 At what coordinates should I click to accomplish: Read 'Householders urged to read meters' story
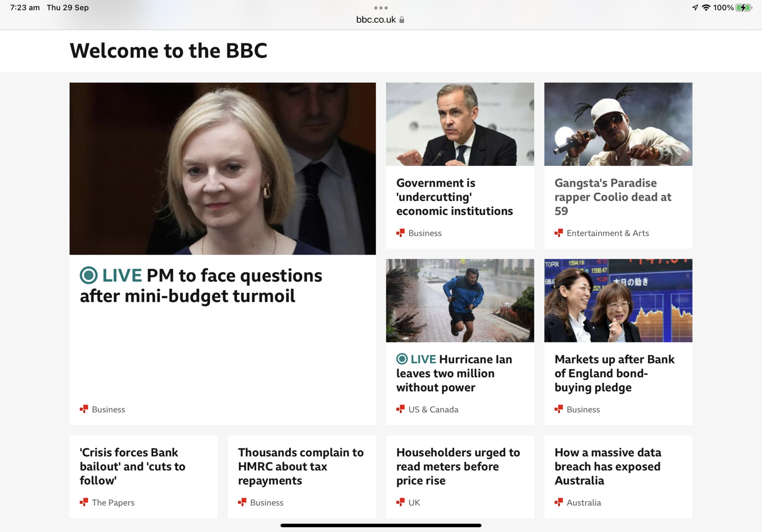pos(458,466)
